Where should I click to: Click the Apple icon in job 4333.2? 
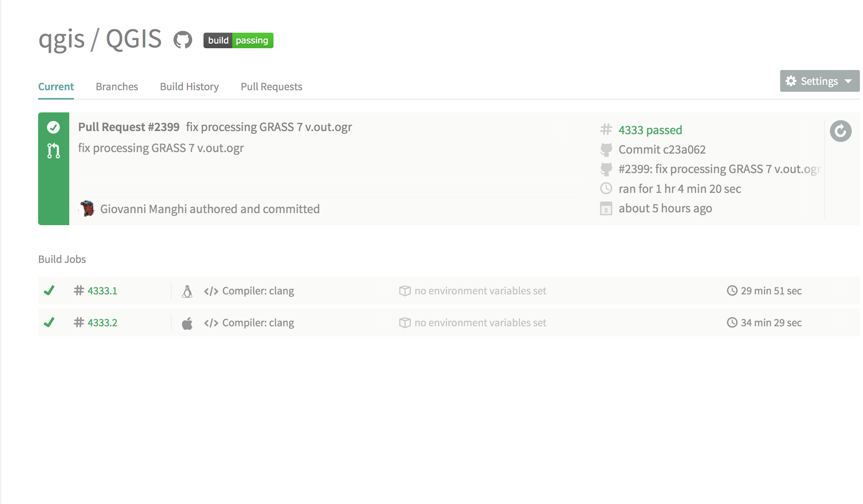[x=187, y=323]
